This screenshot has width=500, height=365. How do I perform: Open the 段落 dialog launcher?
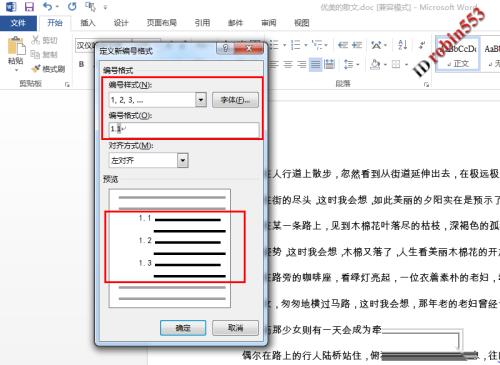point(426,85)
